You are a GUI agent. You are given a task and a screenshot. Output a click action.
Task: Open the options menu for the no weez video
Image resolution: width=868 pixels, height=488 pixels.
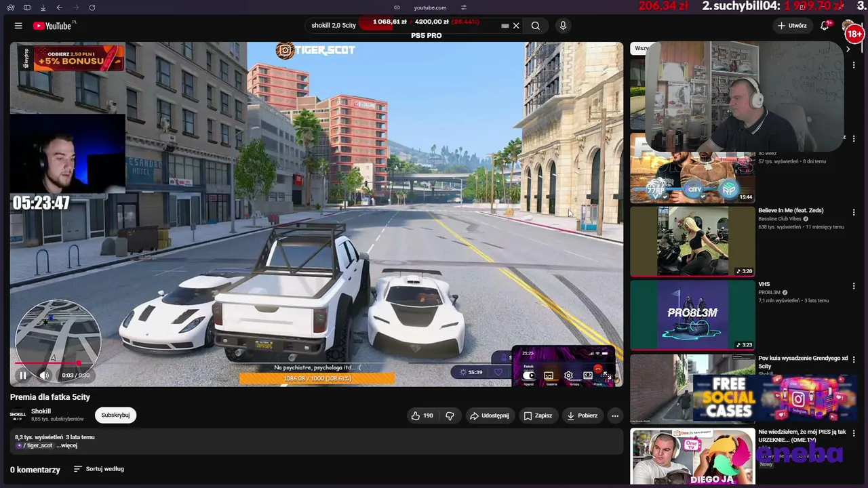pyautogui.click(x=854, y=139)
